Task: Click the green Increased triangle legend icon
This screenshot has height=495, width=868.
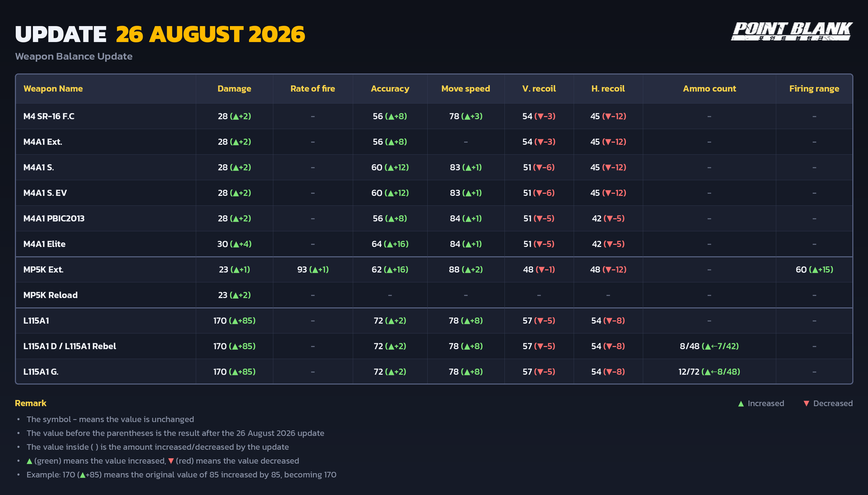Action: tap(741, 403)
